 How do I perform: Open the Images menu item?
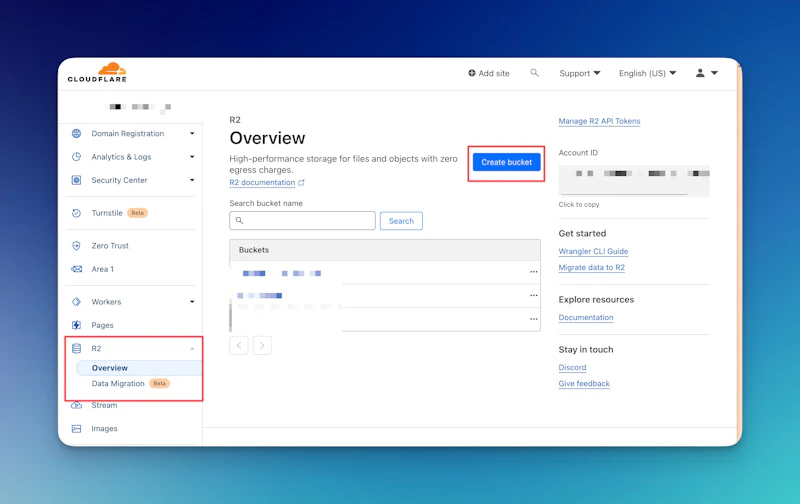(x=104, y=429)
